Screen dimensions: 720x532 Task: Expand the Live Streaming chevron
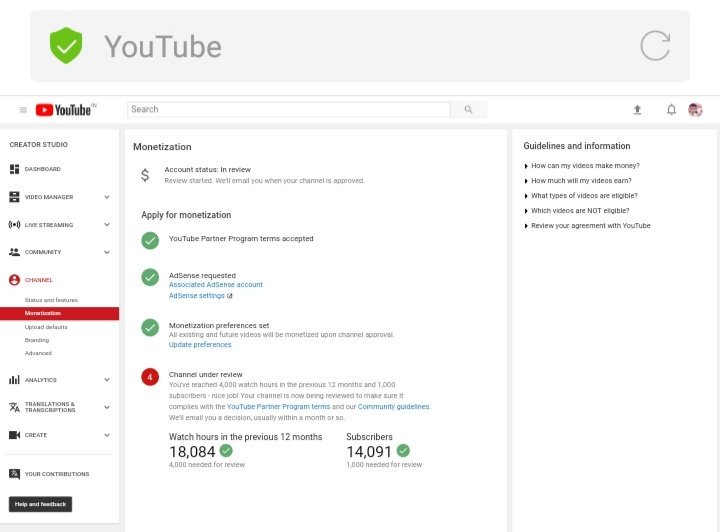(x=107, y=224)
